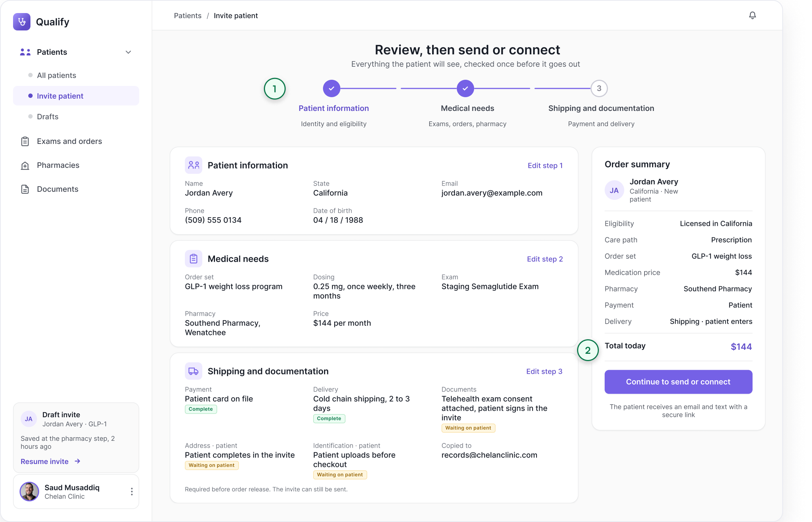Click Southend Pharmacy in Order summary
812x522 pixels.
(718, 289)
